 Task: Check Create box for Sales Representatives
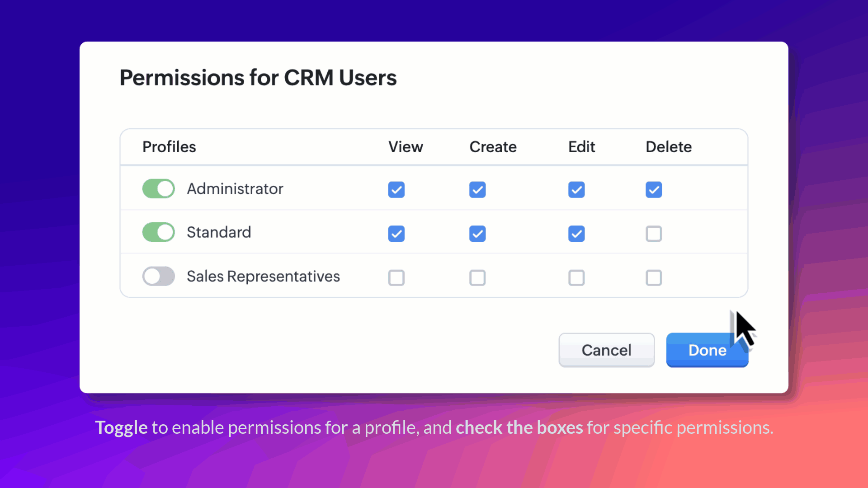coord(477,277)
